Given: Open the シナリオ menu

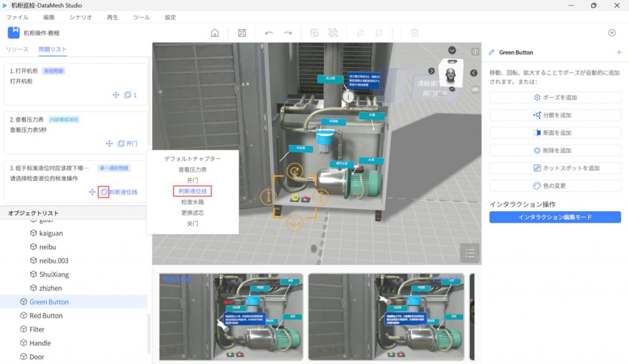Looking at the screenshot, I should click(x=81, y=18).
